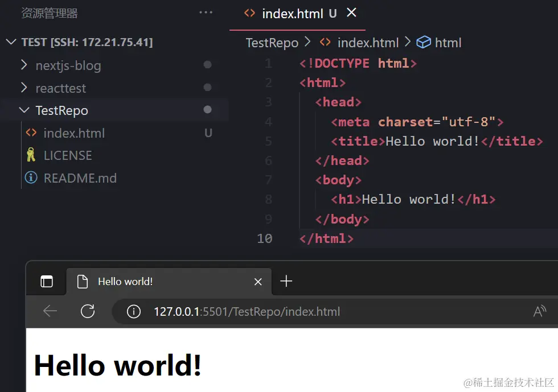Select the TestRepo folder name
This screenshot has height=392, width=558.
coord(62,110)
